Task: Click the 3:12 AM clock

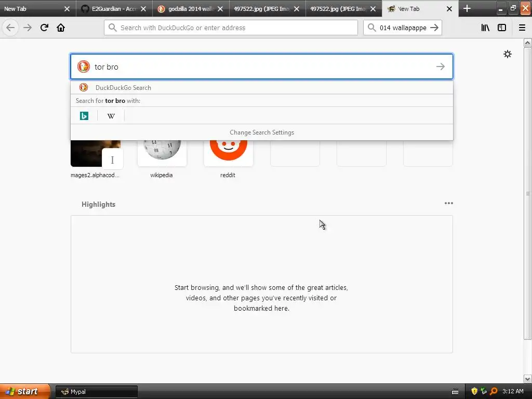Action: tap(513, 391)
